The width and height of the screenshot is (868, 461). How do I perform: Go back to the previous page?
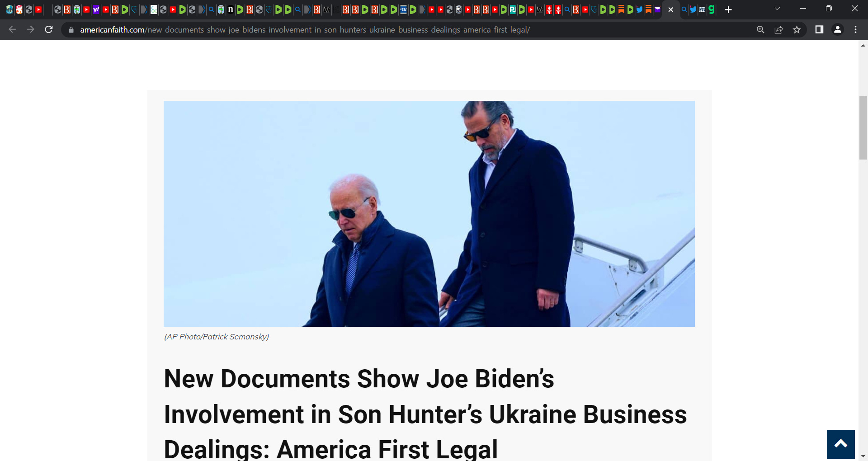pos(13,29)
